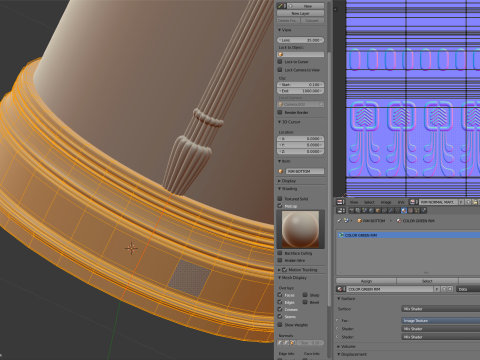Click the Properties editor type selector icon
This screenshot has width=480, height=360.
coord(340,210)
